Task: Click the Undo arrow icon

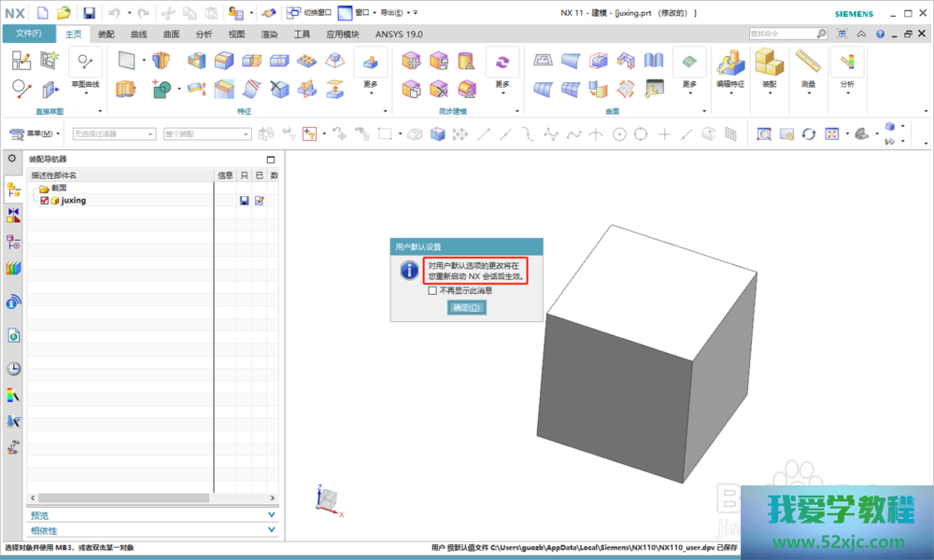Action: pyautogui.click(x=114, y=13)
